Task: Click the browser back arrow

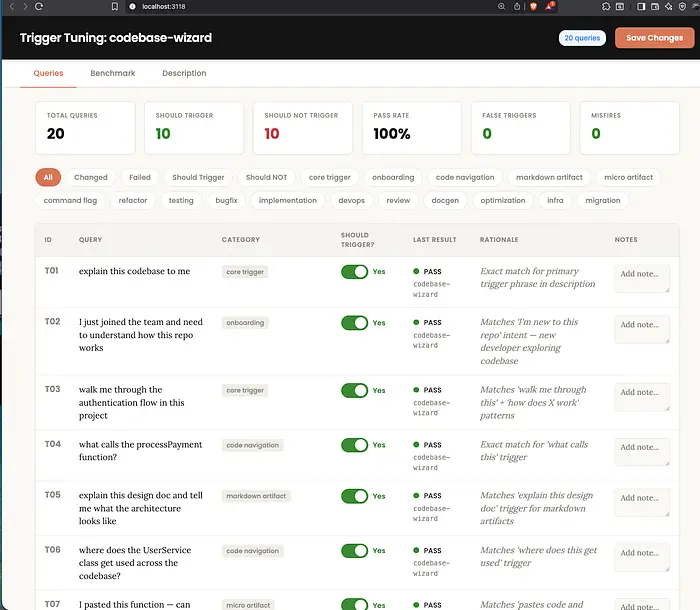Action: [x=11, y=6]
